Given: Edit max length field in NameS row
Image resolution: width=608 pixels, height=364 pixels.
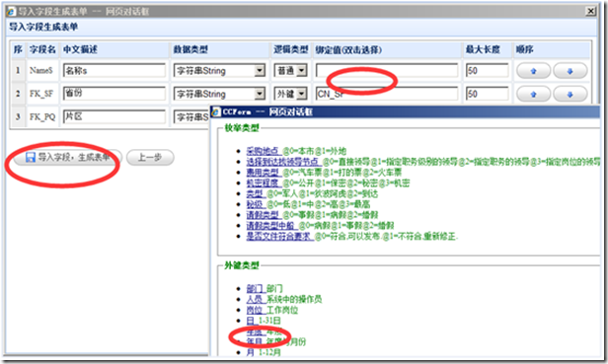Looking at the screenshot, I should (487, 71).
